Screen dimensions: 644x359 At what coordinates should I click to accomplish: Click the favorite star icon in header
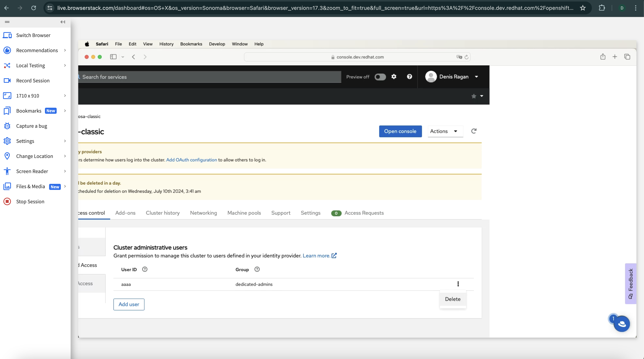[473, 96]
